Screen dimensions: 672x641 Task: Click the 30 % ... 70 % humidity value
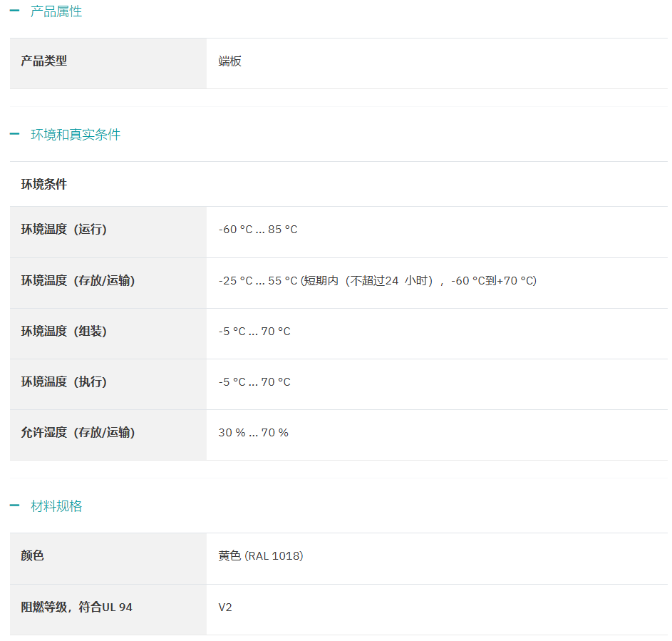coord(253,433)
